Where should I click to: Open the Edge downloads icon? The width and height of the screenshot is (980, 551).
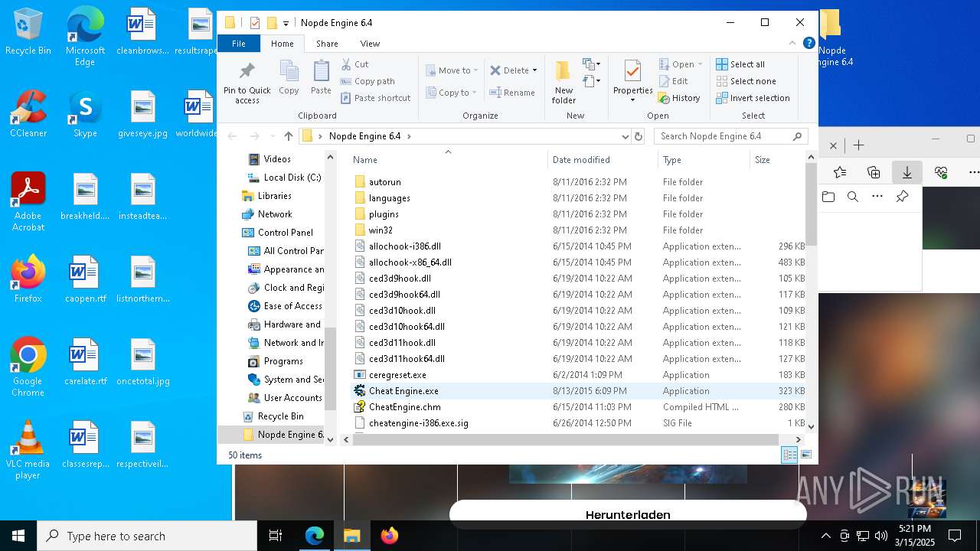[x=907, y=172]
